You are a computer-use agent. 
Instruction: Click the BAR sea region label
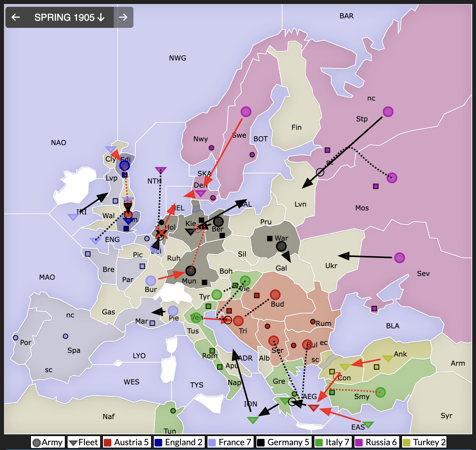pyautogui.click(x=347, y=16)
